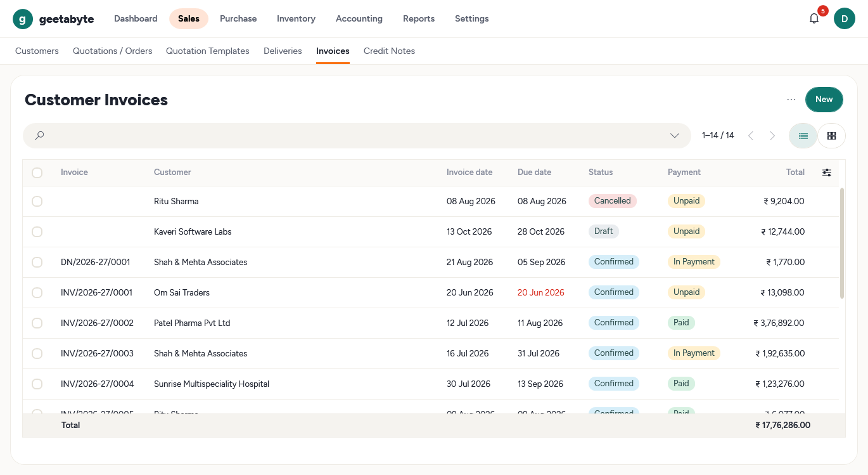Open the Reports menu
Image resolution: width=868 pixels, height=475 pixels.
(419, 19)
